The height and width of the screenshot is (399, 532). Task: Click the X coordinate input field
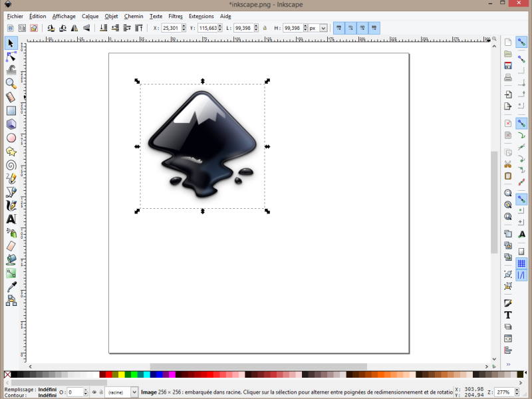(172, 28)
